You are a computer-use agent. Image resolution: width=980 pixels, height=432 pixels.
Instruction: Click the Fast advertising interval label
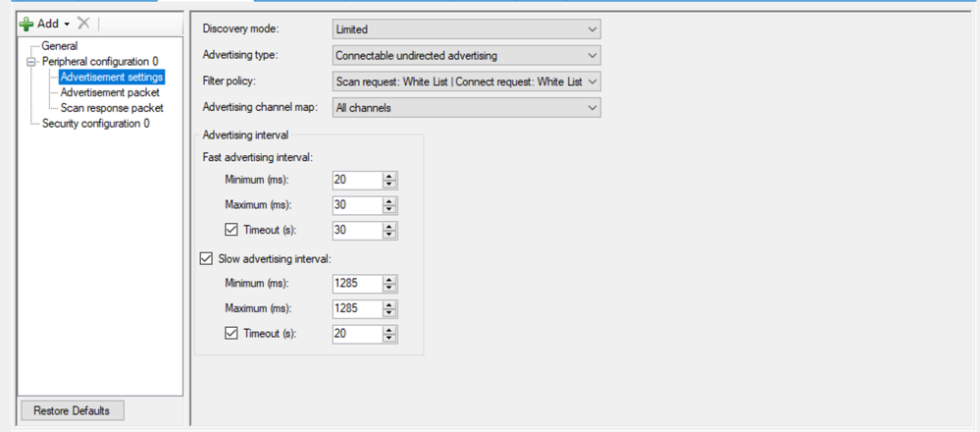(x=257, y=157)
